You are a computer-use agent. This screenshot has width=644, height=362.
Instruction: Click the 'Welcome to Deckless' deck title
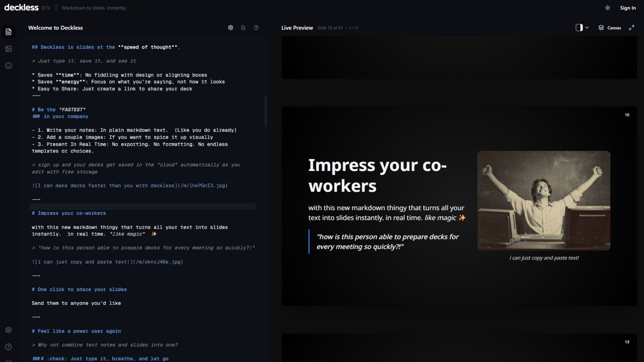tap(55, 28)
